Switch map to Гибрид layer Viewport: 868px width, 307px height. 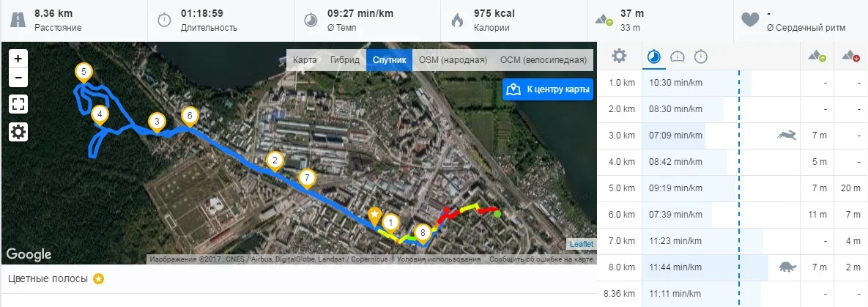[344, 60]
